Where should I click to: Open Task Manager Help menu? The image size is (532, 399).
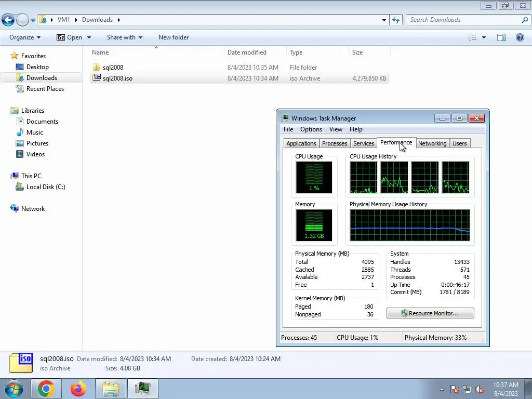356,129
